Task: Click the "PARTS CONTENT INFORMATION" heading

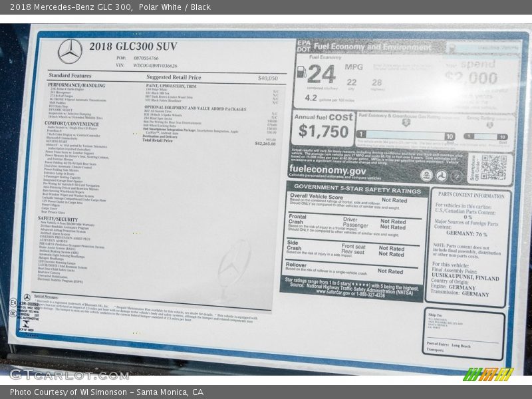Action: tap(471, 195)
